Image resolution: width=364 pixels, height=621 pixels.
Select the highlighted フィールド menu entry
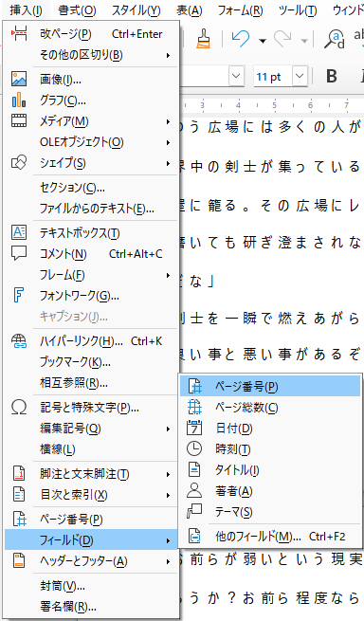92,539
